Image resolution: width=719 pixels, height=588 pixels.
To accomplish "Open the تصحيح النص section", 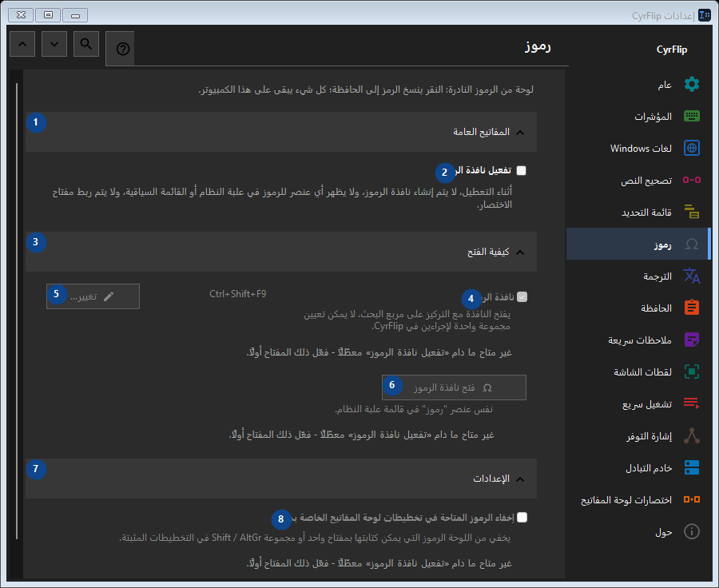I will point(639,180).
